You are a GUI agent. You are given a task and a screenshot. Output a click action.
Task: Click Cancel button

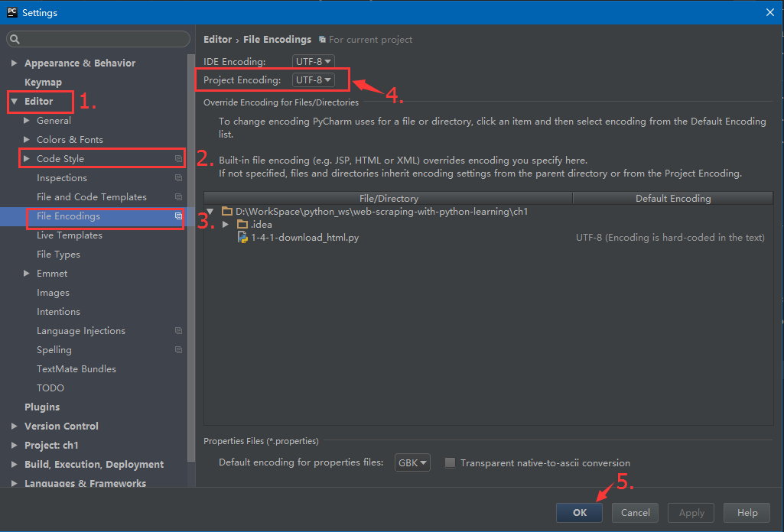point(635,513)
